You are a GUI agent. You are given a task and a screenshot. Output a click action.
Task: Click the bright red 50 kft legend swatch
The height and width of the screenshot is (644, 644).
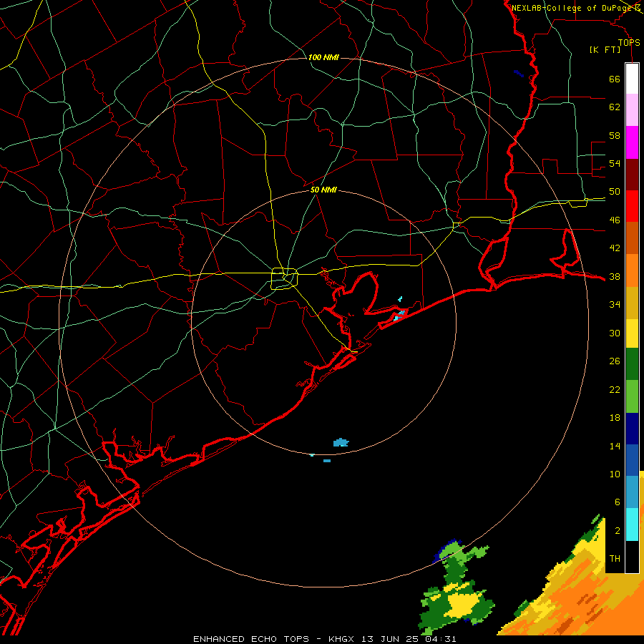(x=632, y=206)
